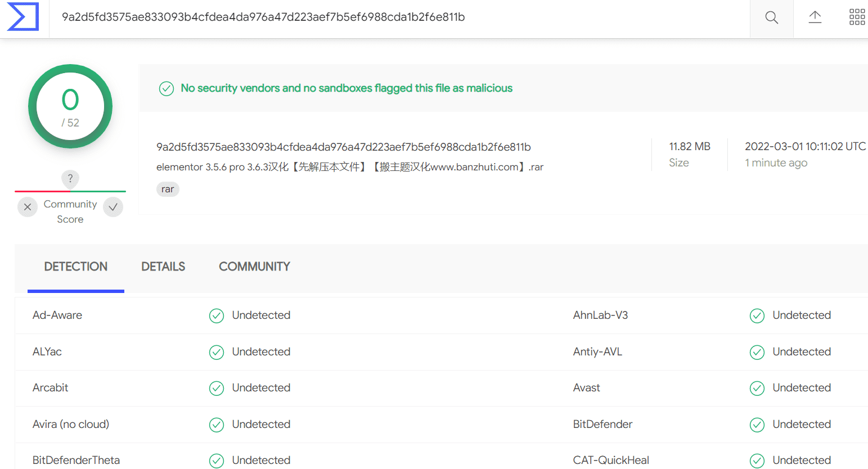Click the Community Score label
Image resolution: width=868 pixels, height=469 pixels.
point(70,212)
